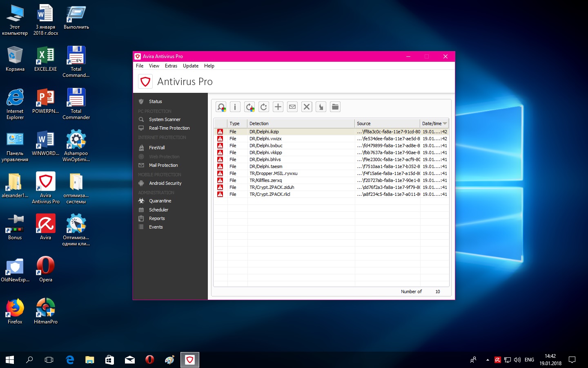Click the rescan object toolbar icon
This screenshot has width=588, height=368.
click(221, 107)
